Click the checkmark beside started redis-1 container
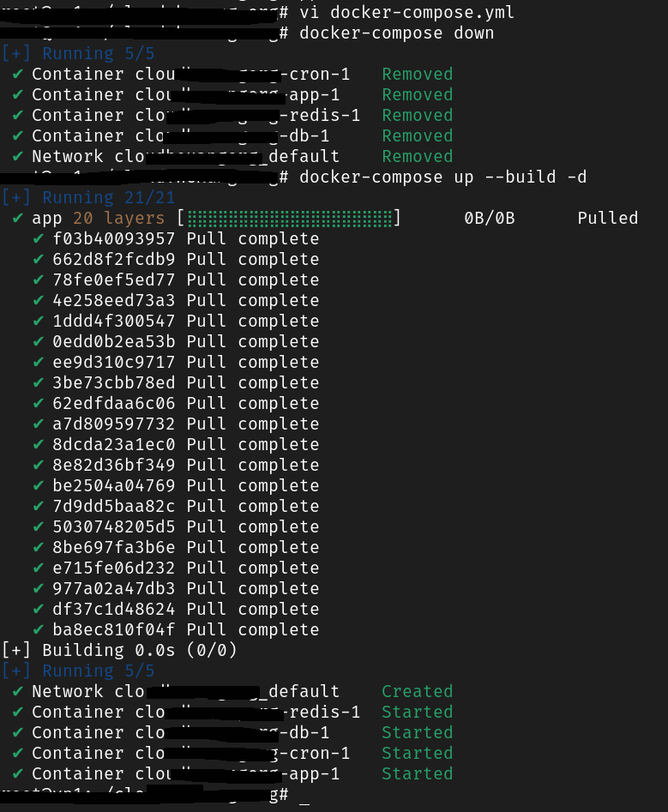Image resolution: width=668 pixels, height=812 pixels. [x=17, y=712]
